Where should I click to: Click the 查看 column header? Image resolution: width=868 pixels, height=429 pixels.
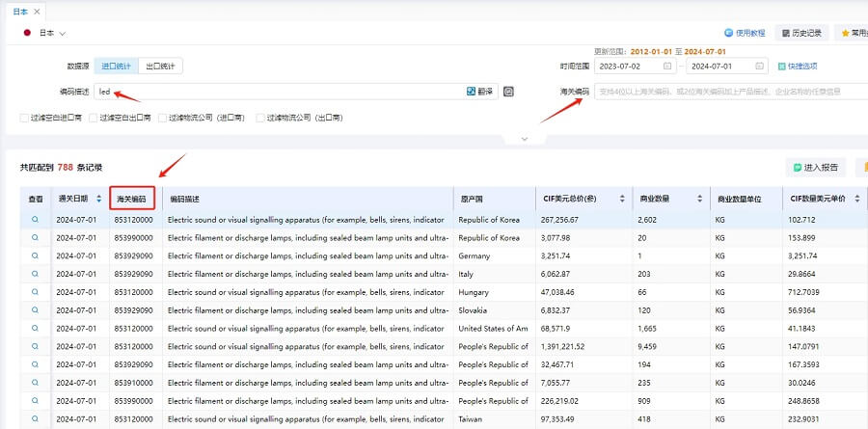click(x=36, y=199)
